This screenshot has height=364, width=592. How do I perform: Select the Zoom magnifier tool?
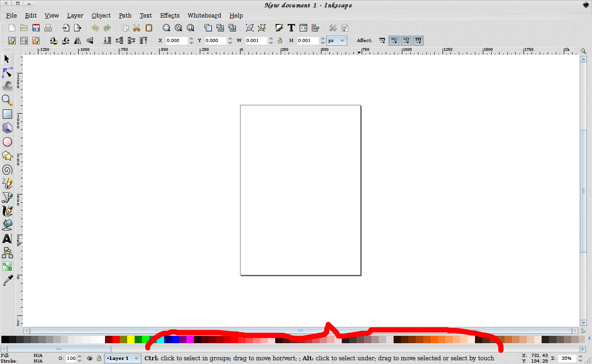7,100
